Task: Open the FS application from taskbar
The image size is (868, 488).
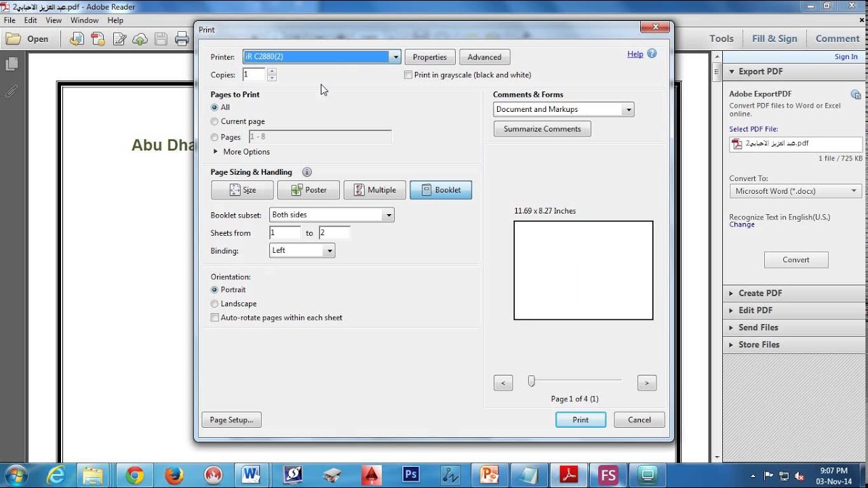Action: 608,474
